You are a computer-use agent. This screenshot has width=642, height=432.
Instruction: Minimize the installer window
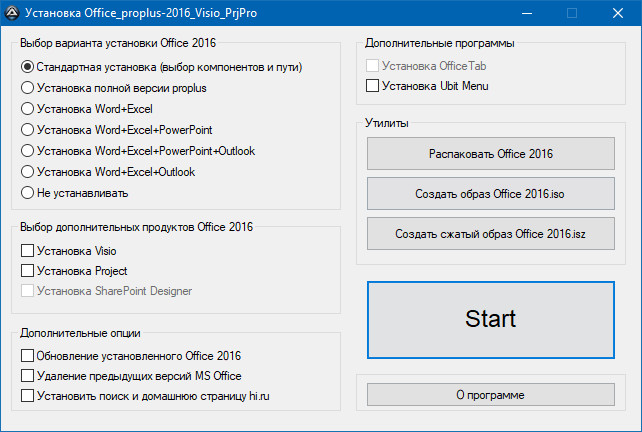click(526, 13)
